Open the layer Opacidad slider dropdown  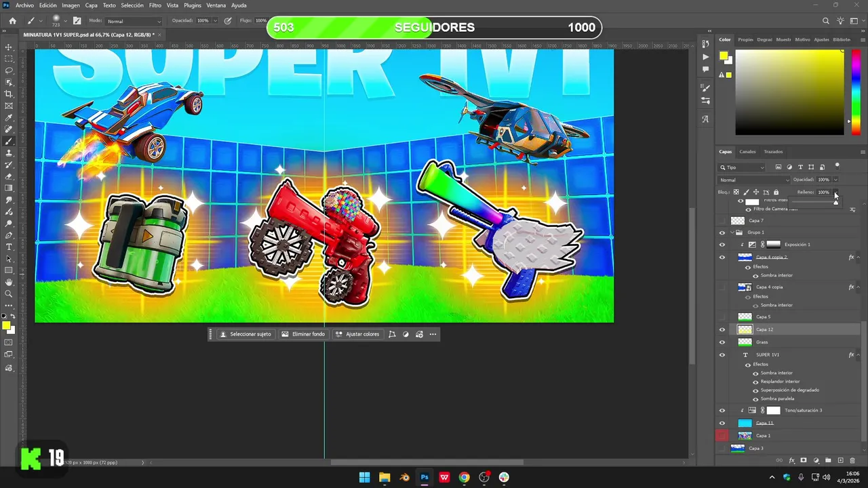point(835,180)
